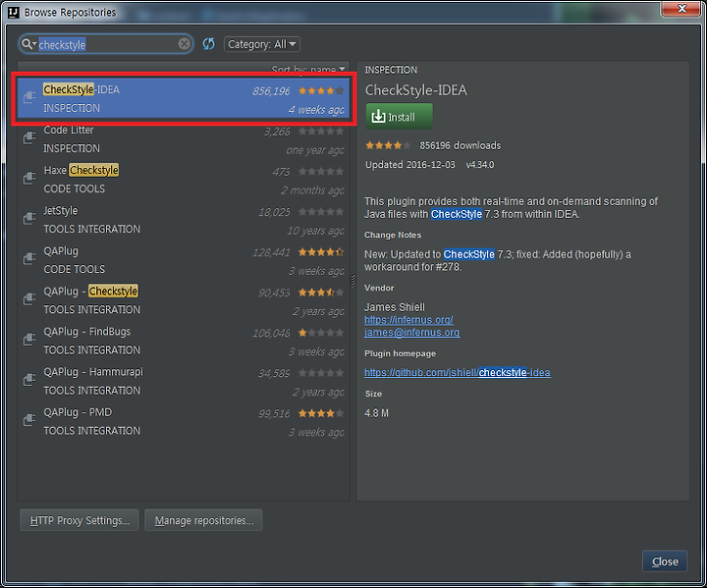Viewport: 707px width, 588px height.
Task: Click the CheckStyle-IDEA title in details panel
Action: 415,90
